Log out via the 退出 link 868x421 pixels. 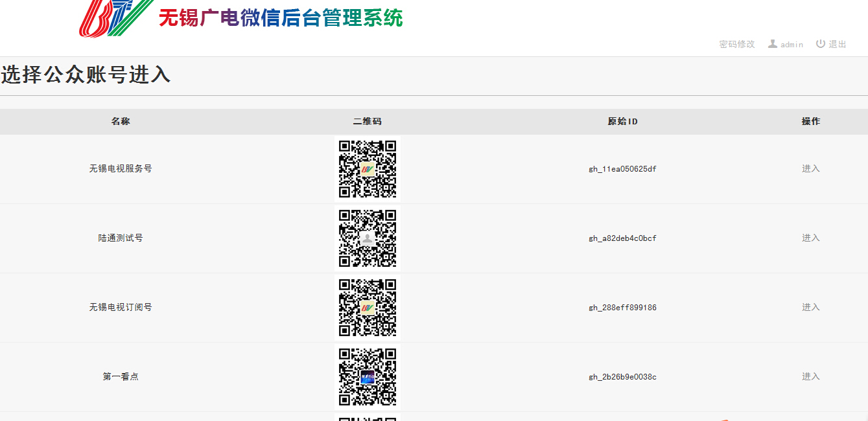coord(838,44)
